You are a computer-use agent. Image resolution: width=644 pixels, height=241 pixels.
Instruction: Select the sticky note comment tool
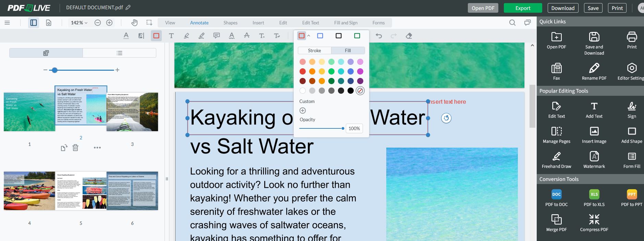tap(216, 36)
